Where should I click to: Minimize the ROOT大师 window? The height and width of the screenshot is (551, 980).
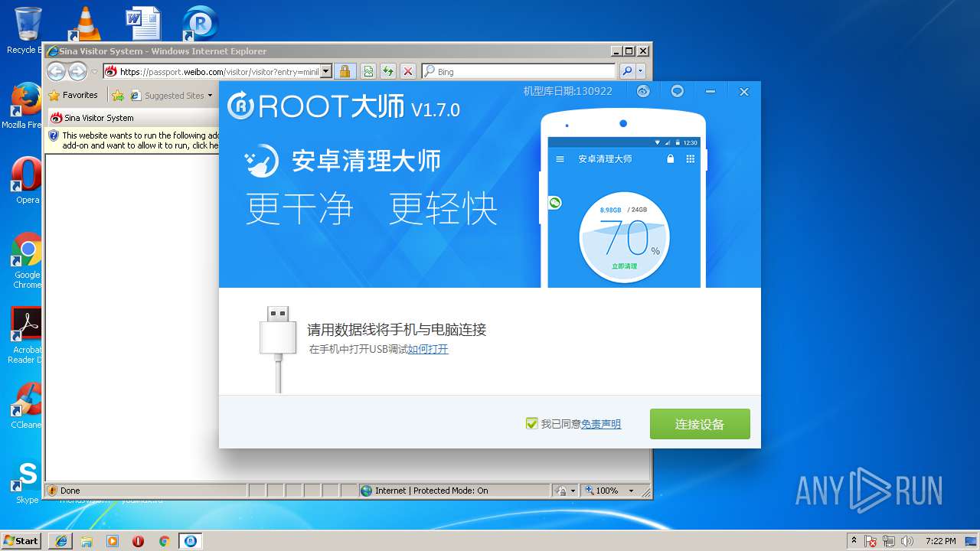tap(710, 91)
